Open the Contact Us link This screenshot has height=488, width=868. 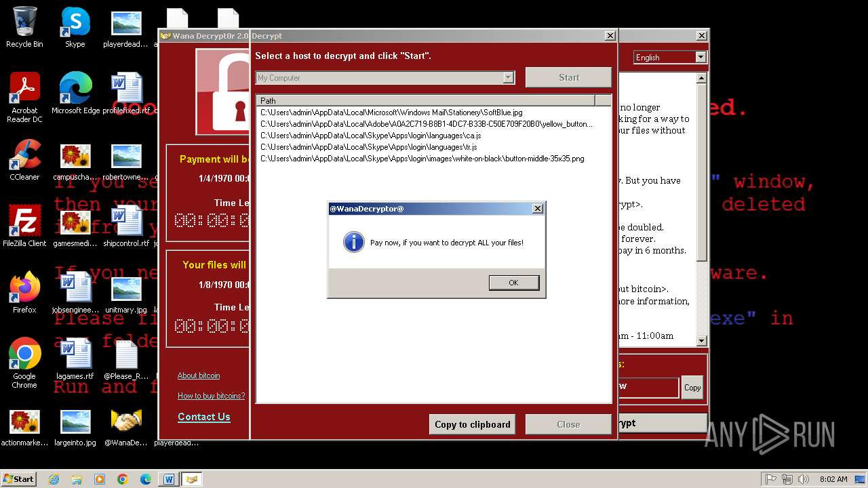point(204,417)
